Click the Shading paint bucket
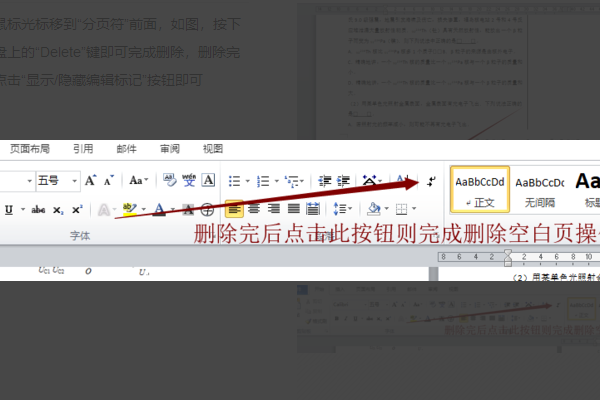Image resolution: width=600 pixels, height=400 pixels. [x=373, y=209]
